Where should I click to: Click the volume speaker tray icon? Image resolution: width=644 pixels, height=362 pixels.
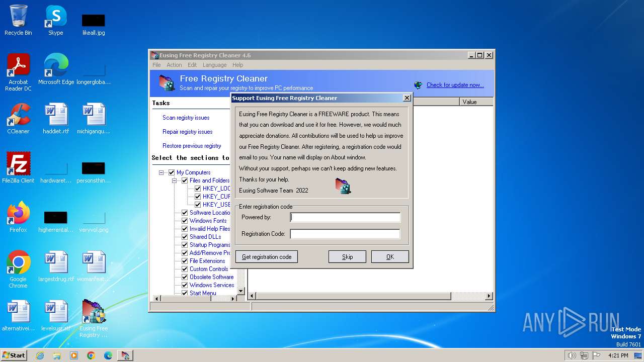(x=572, y=355)
